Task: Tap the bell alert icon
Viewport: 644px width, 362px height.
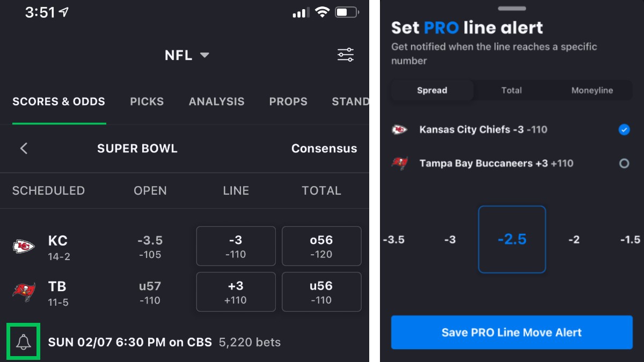Action: click(x=23, y=342)
